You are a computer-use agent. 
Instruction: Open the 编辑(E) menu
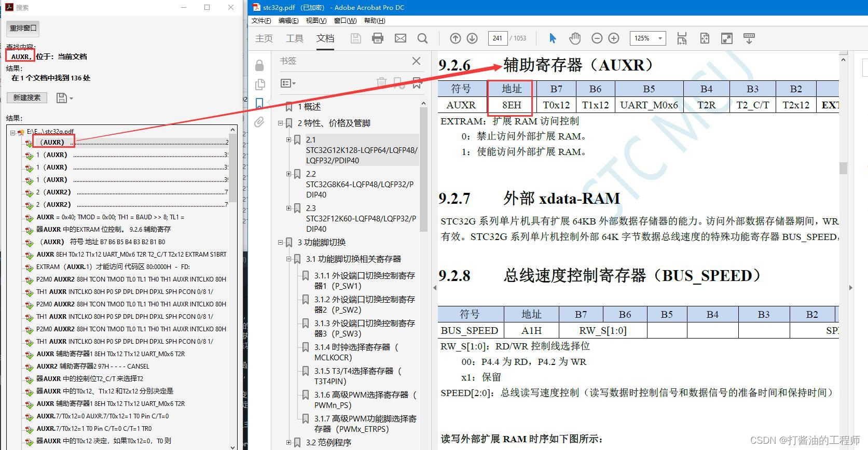pyautogui.click(x=288, y=21)
